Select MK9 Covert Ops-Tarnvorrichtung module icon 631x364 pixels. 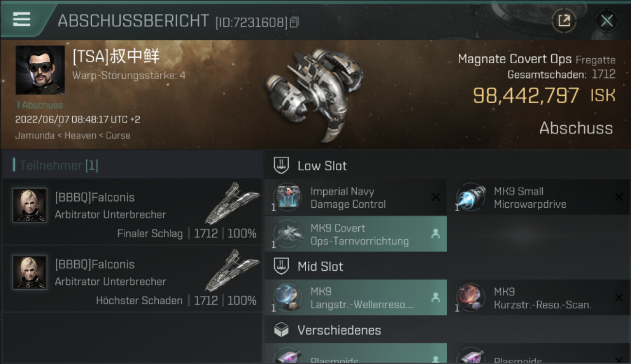click(x=287, y=234)
